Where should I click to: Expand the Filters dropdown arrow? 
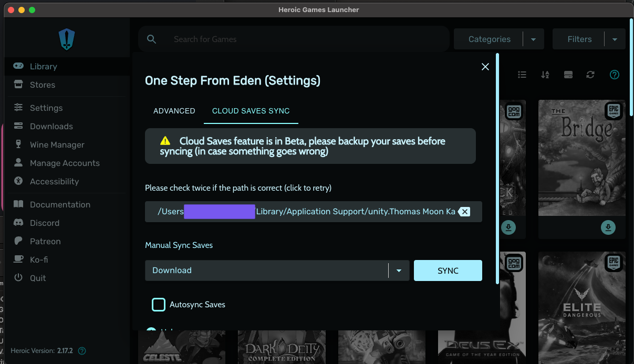coord(615,39)
